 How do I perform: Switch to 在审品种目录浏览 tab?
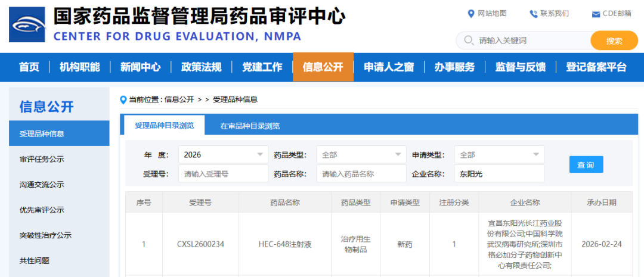(250, 126)
